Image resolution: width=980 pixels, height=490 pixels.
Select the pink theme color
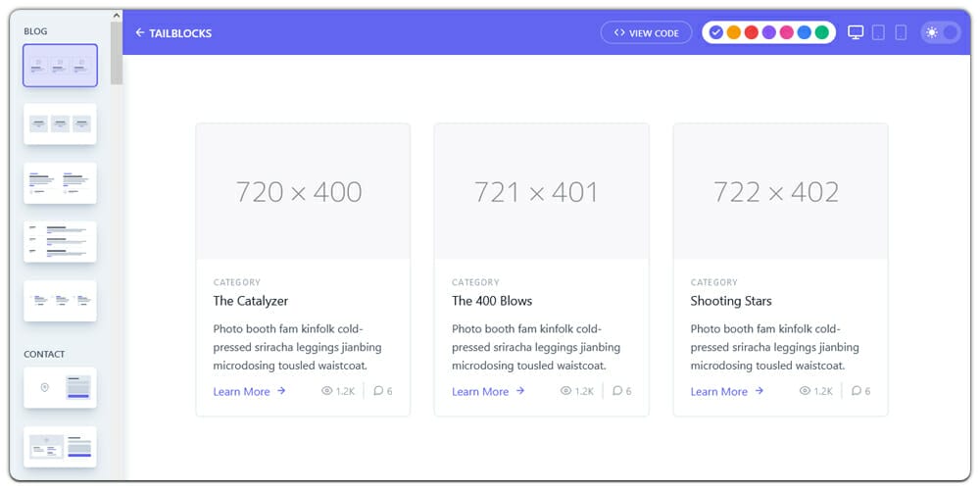(x=787, y=32)
